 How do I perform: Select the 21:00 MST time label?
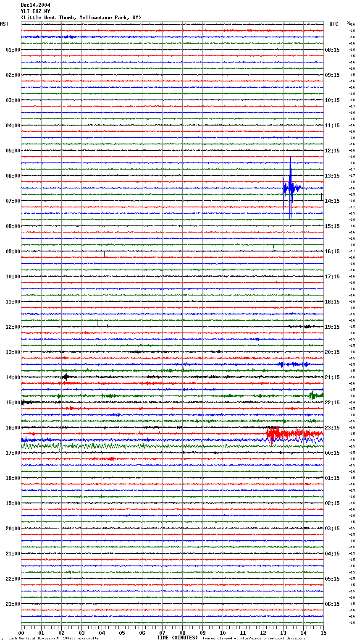pos(13,554)
